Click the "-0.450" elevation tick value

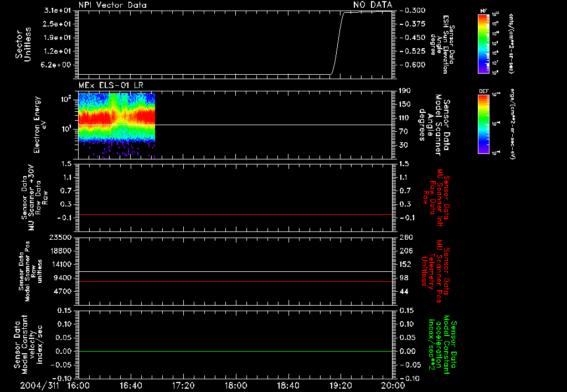413,38
